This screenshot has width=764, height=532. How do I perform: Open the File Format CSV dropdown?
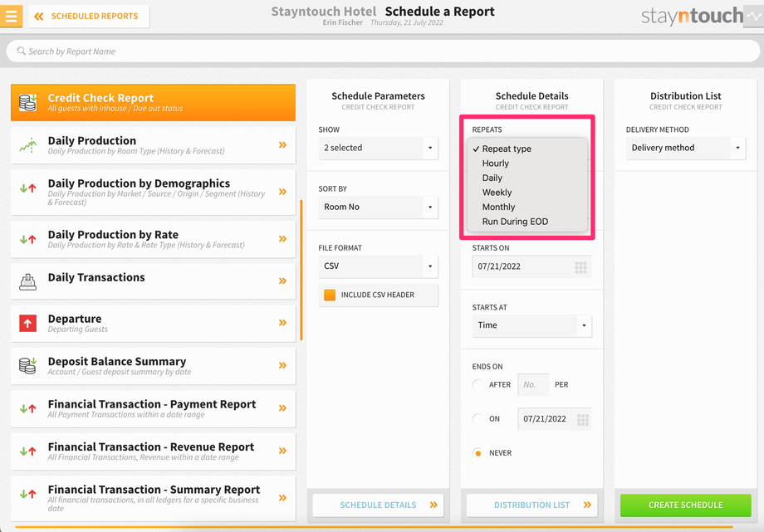[x=378, y=266]
